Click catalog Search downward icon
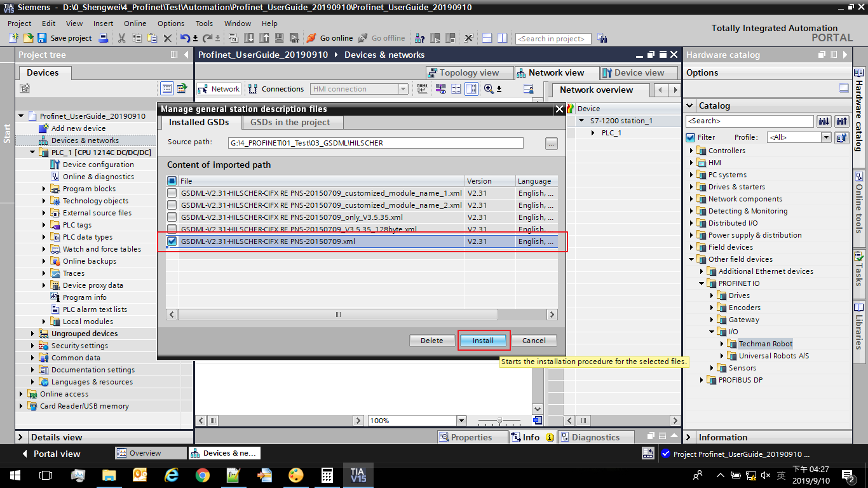The height and width of the screenshot is (488, 868). (824, 121)
